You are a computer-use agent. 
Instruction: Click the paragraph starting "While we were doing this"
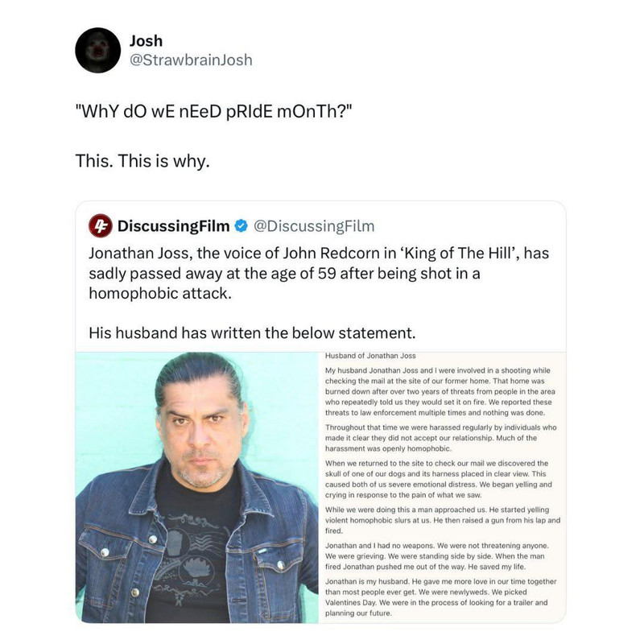coord(443,520)
